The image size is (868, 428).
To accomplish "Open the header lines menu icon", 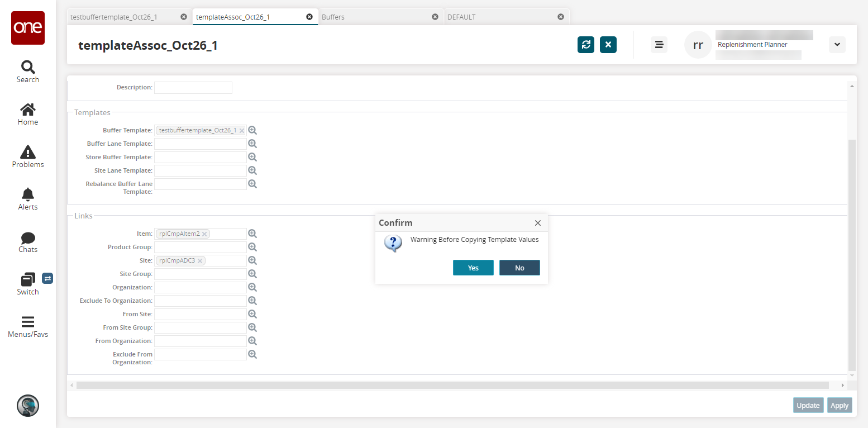I will 659,45.
